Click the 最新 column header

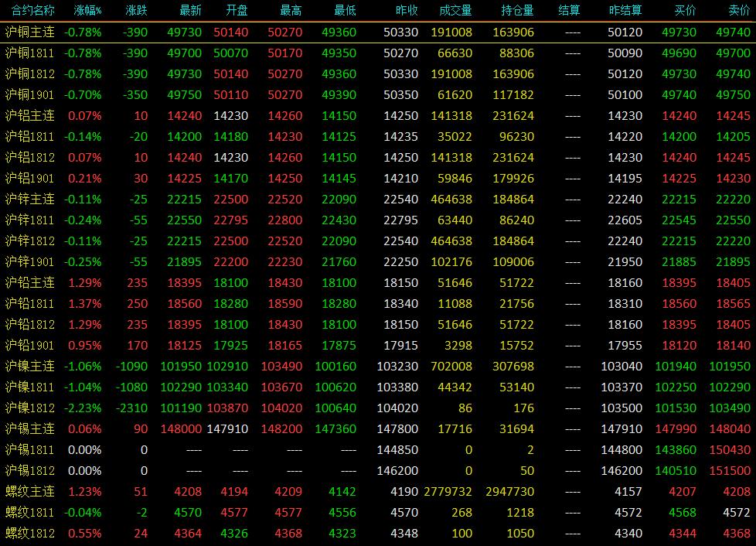(x=190, y=10)
